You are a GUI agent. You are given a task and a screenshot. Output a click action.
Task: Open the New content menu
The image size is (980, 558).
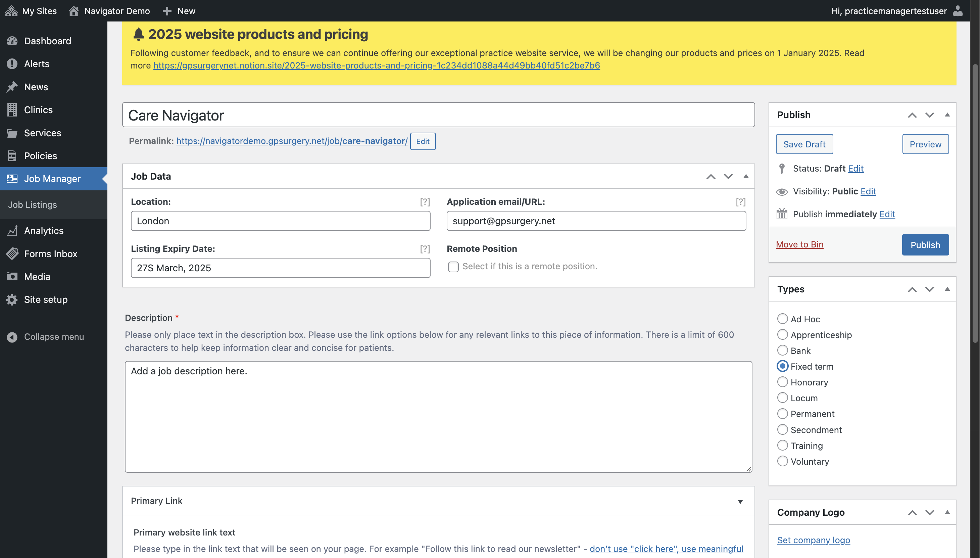pos(179,11)
